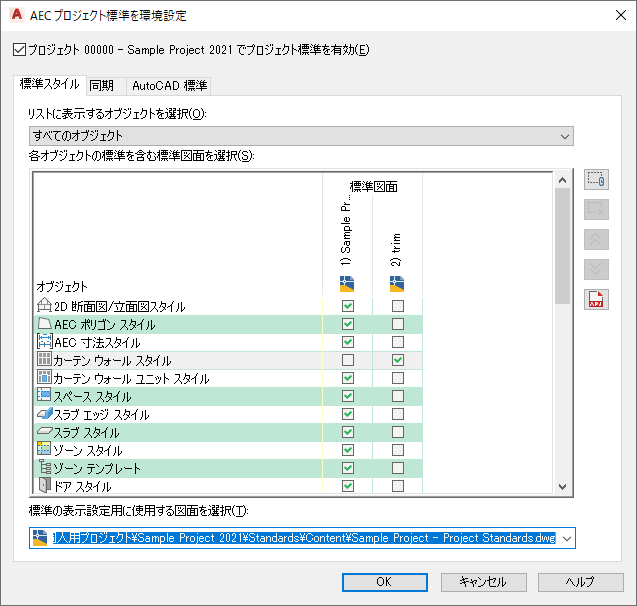Image resolution: width=637 pixels, height=606 pixels.
Task: Click the 2) trim column header text
Action: pyautogui.click(x=396, y=250)
